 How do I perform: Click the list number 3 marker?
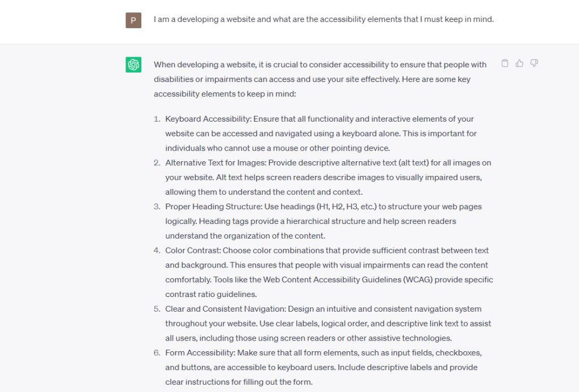click(x=157, y=207)
